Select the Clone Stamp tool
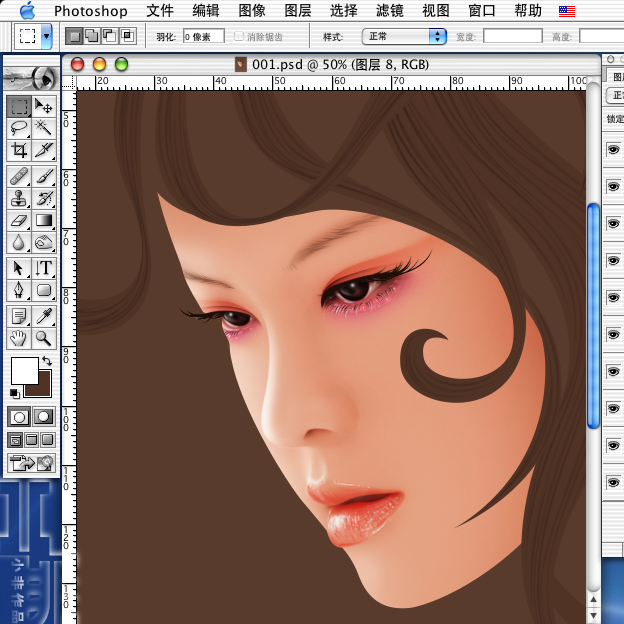Image resolution: width=624 pixels, height=624 pixels. pos(19,198)
